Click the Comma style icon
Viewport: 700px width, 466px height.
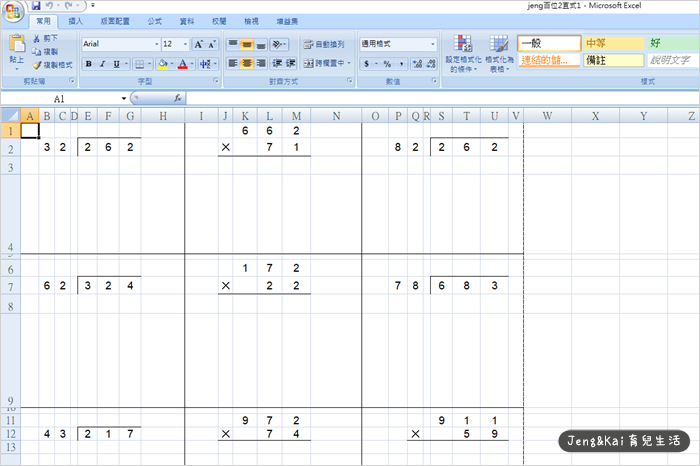(x=401, y=64)
